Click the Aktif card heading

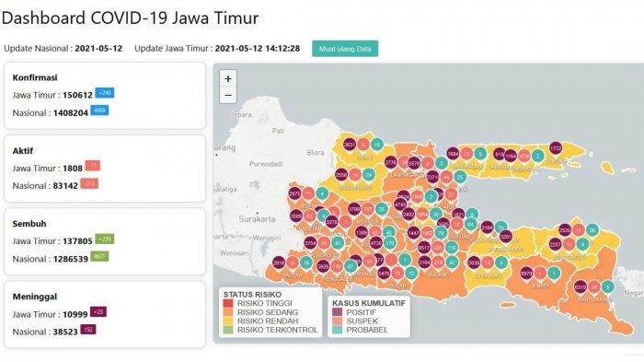[x=23, y=150]
